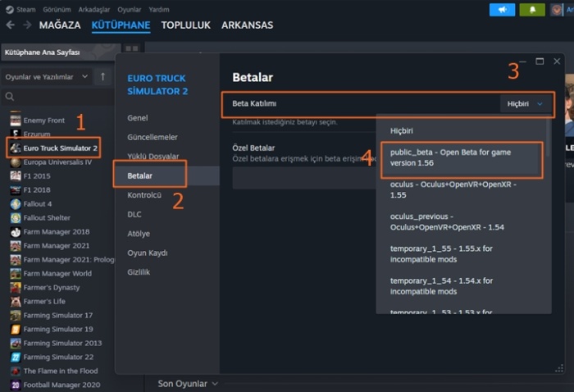
Task: Go to the MAĞAZA store page
Action: pos(60,25)
